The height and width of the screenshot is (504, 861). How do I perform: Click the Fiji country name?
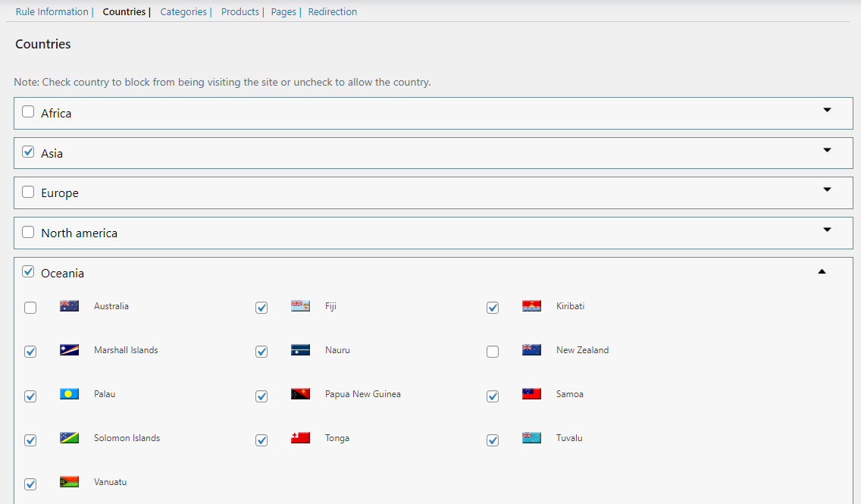(x=330, y=305)
